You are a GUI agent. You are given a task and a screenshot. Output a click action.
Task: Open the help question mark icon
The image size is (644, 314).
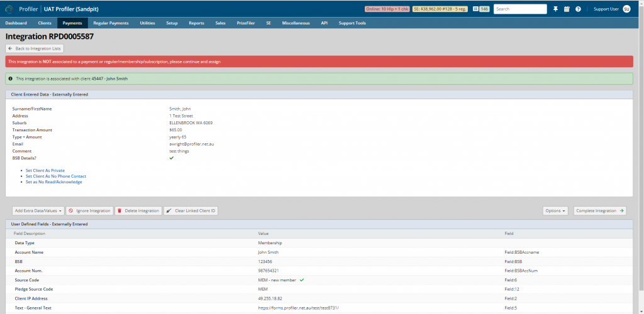[579, 9]
